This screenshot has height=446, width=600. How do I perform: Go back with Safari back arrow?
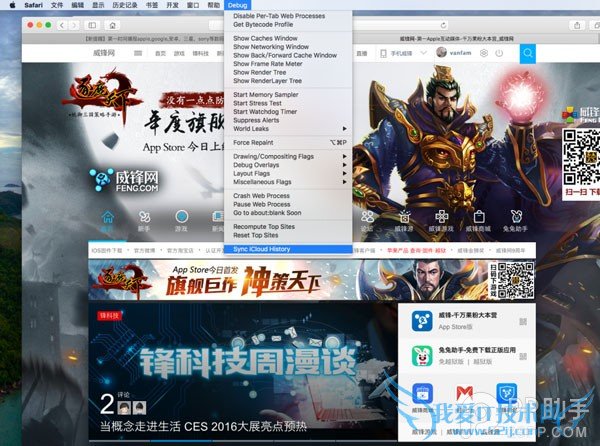pos(62,25)
